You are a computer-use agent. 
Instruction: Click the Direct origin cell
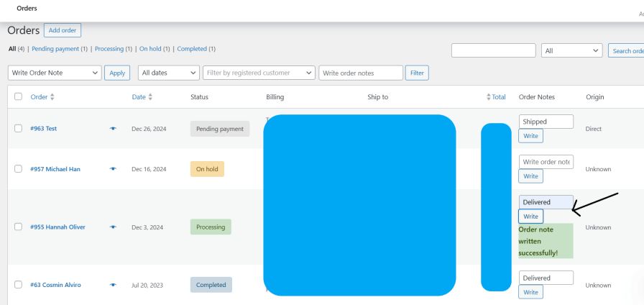pyautogui.click(x=594, y=129)
